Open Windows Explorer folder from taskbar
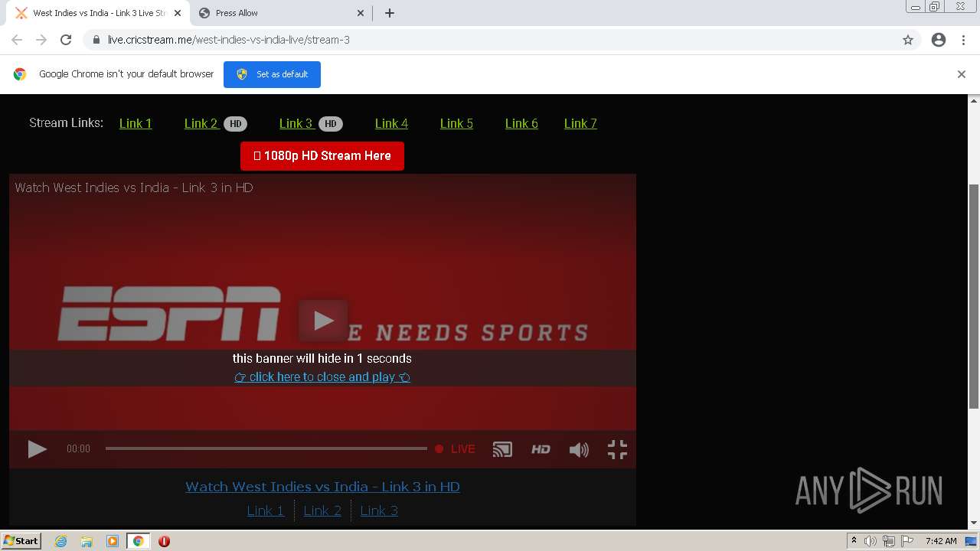Viewport: 980px width, 551px height. tap(87, 541)
